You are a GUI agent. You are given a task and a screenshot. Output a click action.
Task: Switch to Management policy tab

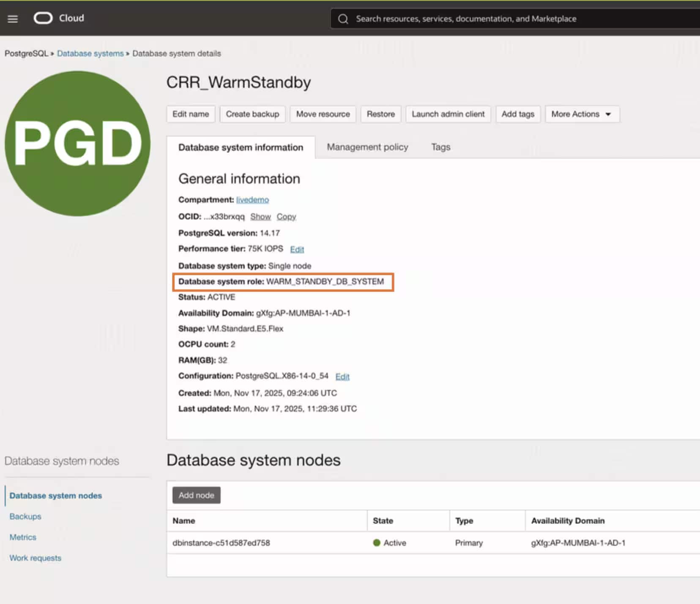point(367,147)
